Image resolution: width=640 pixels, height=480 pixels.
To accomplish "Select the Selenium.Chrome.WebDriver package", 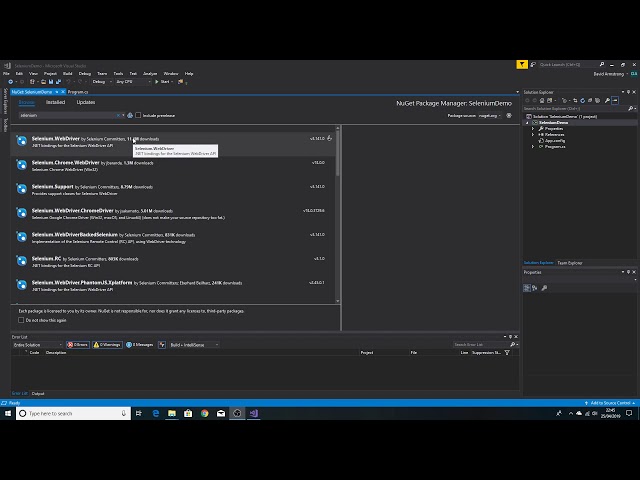I will pyautogui.click(x=174, y=166).
